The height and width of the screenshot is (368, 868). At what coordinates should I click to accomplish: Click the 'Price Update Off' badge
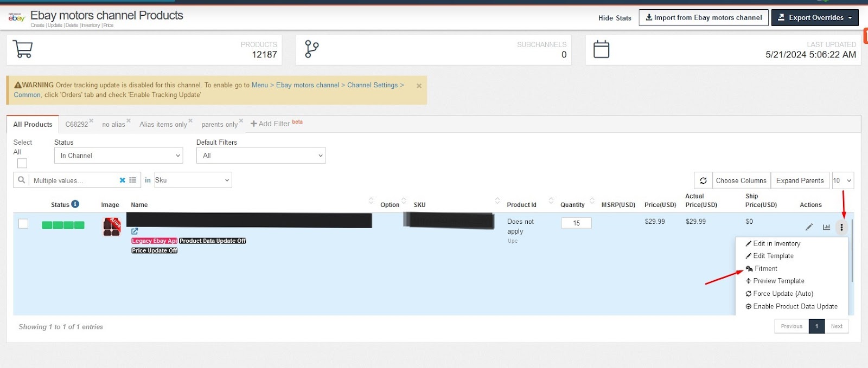(x=155, y=250)
